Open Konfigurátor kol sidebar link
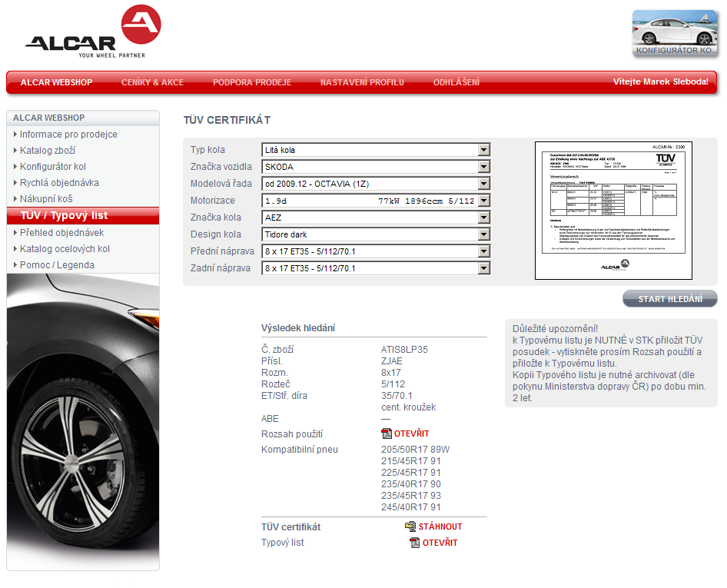 (x=53, y=167)
